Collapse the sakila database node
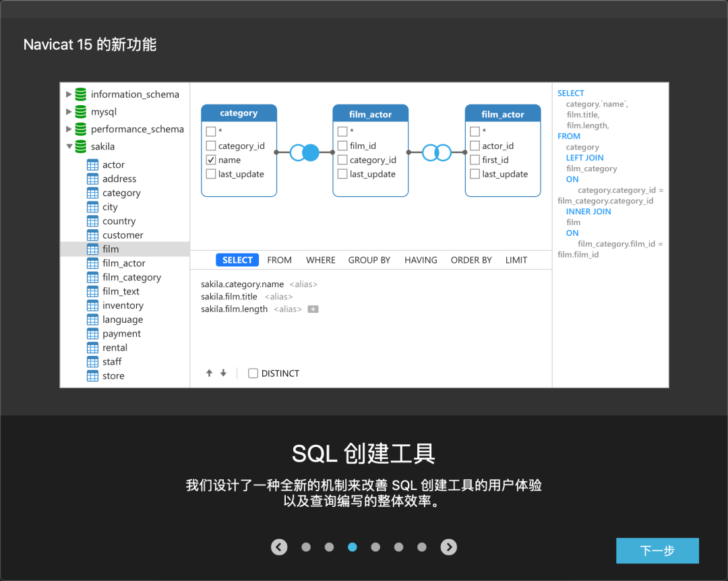The height and width of the screenshot is (581, 728). [69, 146]
